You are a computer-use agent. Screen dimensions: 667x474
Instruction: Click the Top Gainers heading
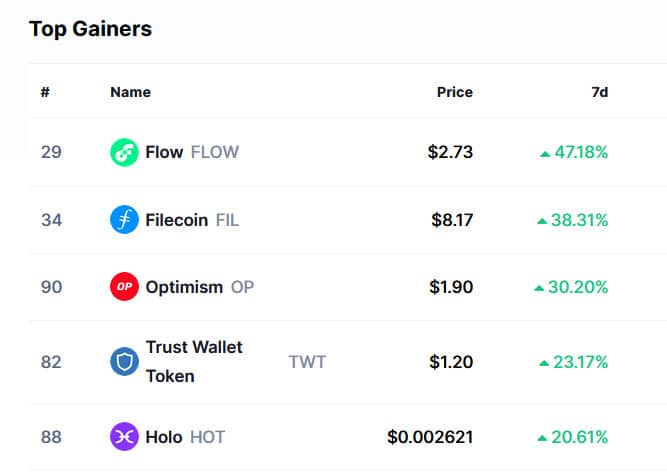click(x=90, y=29)
